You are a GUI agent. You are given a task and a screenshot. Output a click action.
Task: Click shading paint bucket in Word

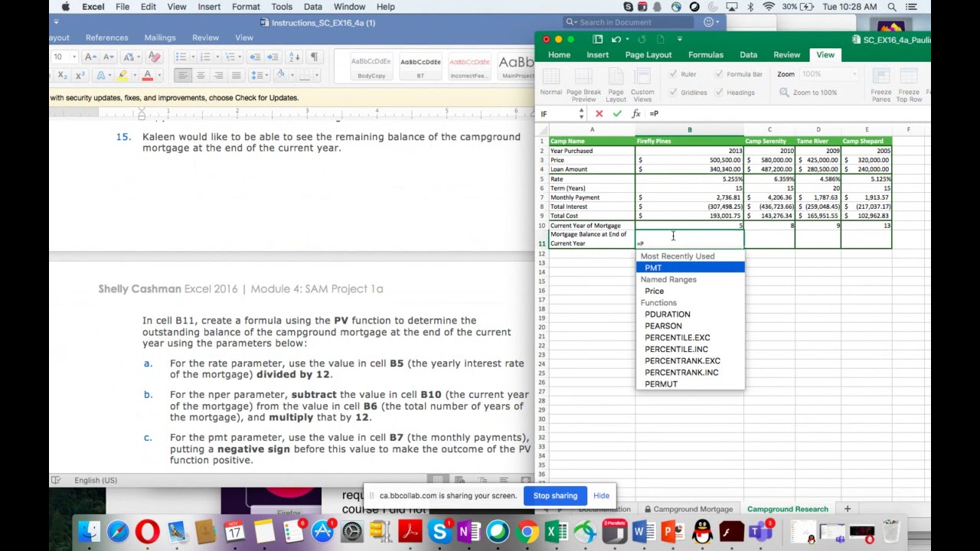coord(281,76)
